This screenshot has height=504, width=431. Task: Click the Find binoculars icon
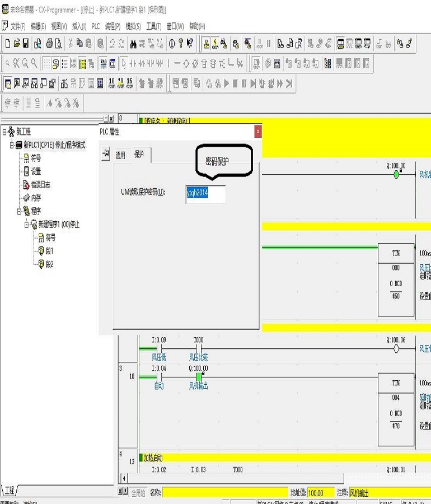point(133,43)
